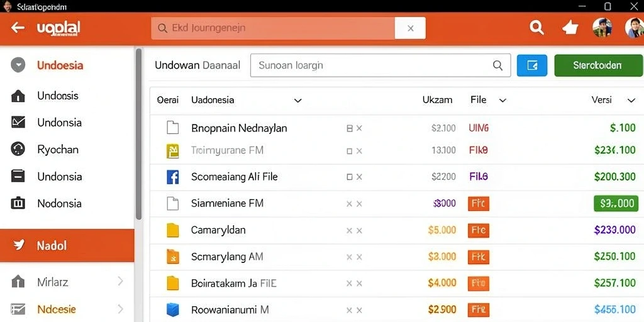Viewport: 644px width, 322px height.
Task: Click the Oerai column header
Action: [x=167, y=100]
